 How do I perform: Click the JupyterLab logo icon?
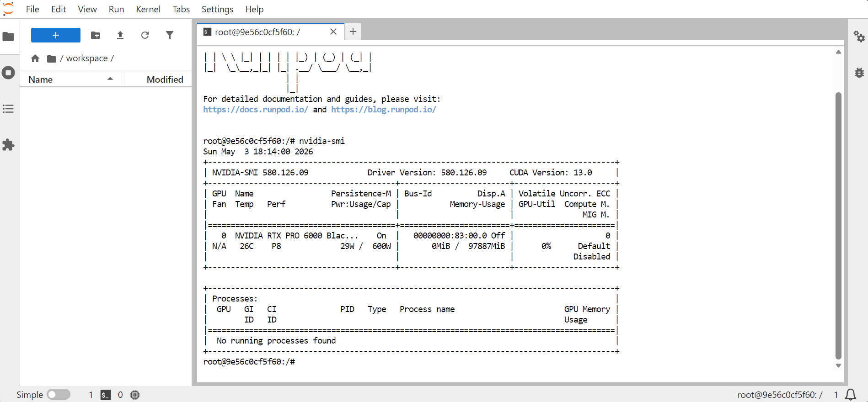(8, 9)
